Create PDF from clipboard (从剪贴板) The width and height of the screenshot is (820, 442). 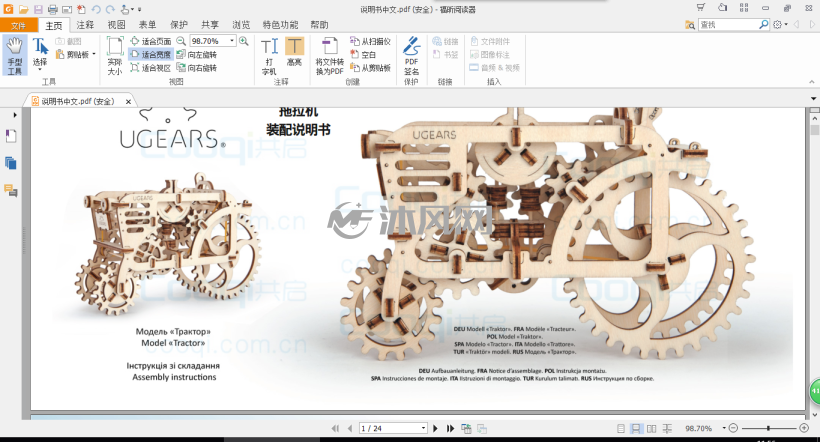[x=370, y=68]
